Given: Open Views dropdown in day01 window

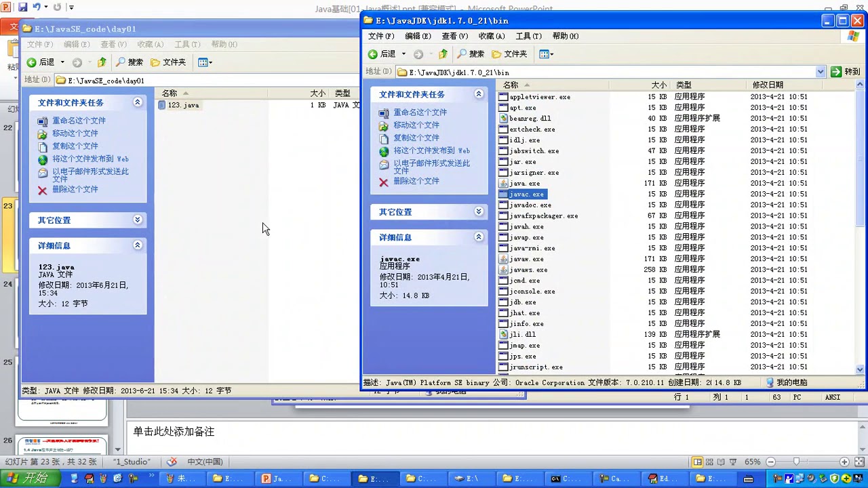Looking at the screenshot, I should click(x=205, y=62).
